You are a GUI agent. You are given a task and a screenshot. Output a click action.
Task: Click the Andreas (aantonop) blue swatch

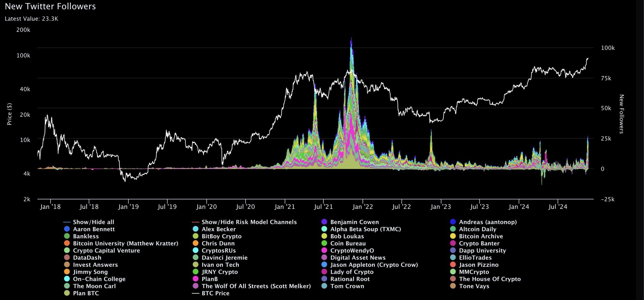tap(453, 222)
